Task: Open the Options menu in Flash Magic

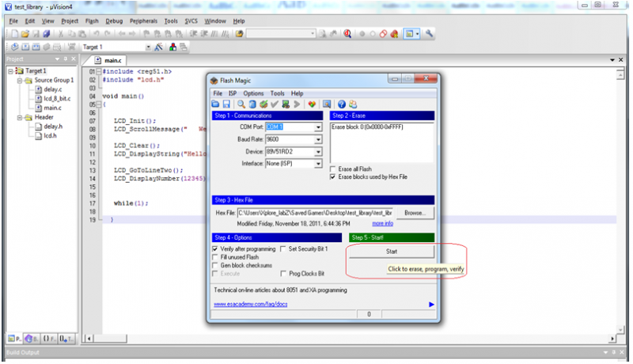Action: tap(253, 93)
